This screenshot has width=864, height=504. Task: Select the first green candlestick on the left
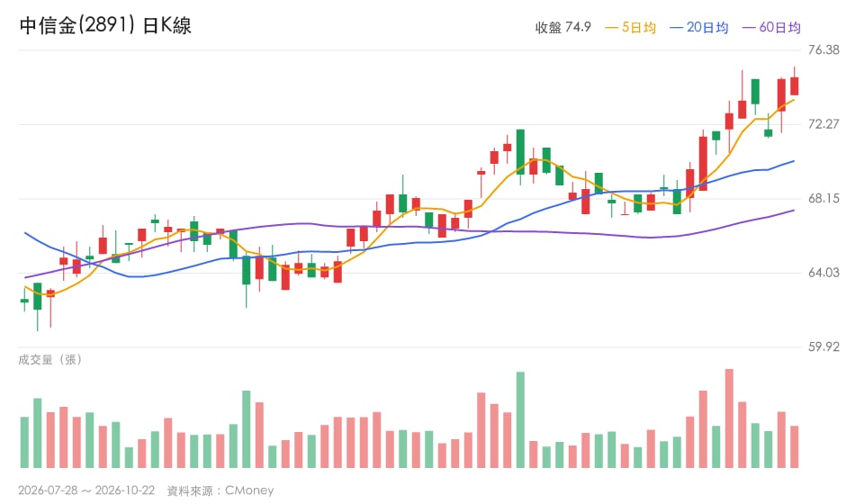click(24, 301)
